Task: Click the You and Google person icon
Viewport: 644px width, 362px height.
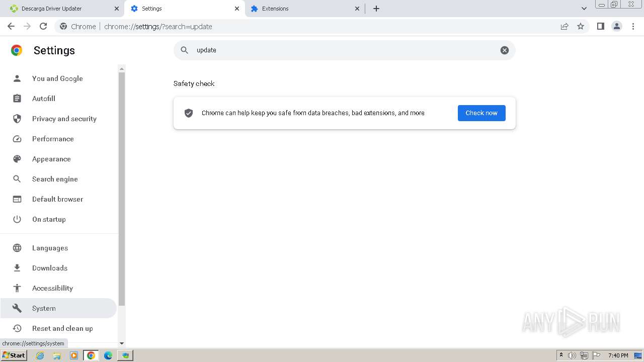Action: coord(17,78)
